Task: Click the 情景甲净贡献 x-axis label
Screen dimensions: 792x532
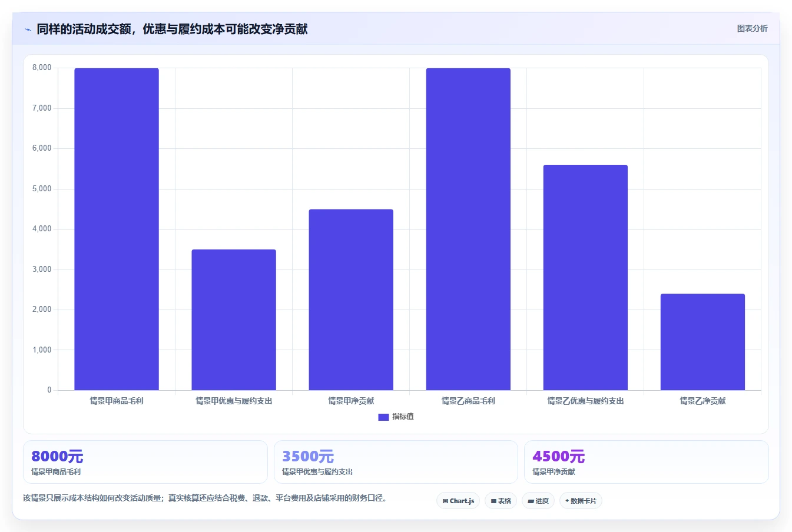Action: 351,401
